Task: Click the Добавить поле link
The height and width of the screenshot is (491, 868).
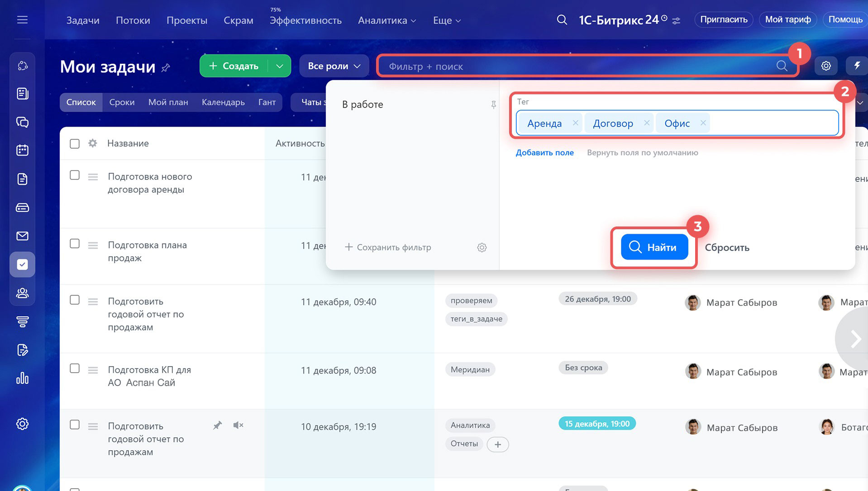Action: [544, 153]
